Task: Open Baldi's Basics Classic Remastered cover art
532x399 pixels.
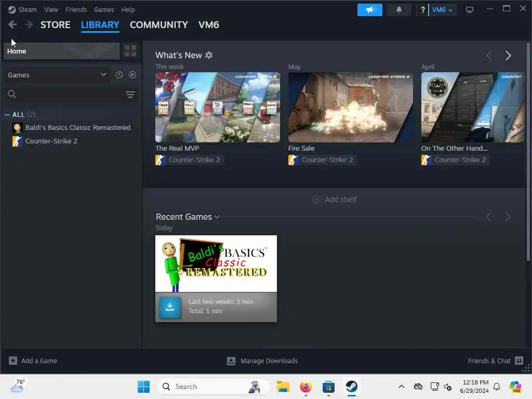Action: coord(216,263)
